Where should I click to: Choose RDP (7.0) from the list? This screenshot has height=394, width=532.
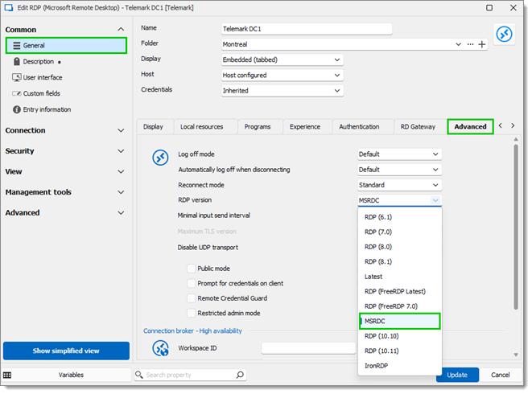point(400,232)
